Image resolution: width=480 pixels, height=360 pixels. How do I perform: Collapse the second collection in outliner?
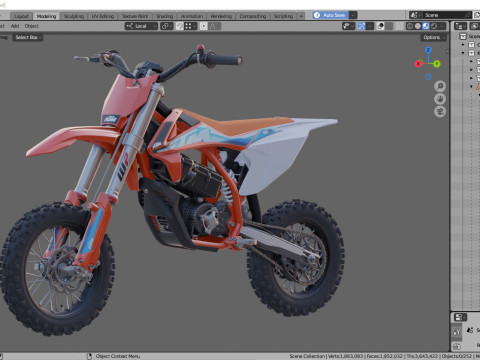(x=463, y=53)
